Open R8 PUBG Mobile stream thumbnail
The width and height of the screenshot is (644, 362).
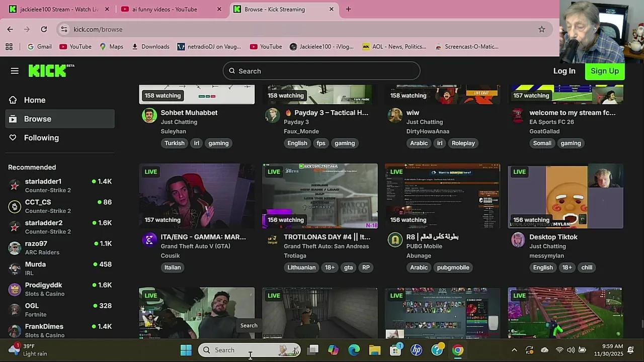click(443, 196)
